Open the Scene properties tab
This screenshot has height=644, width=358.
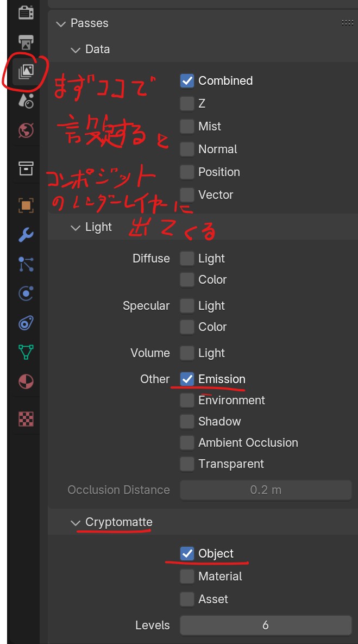point(26,100)
